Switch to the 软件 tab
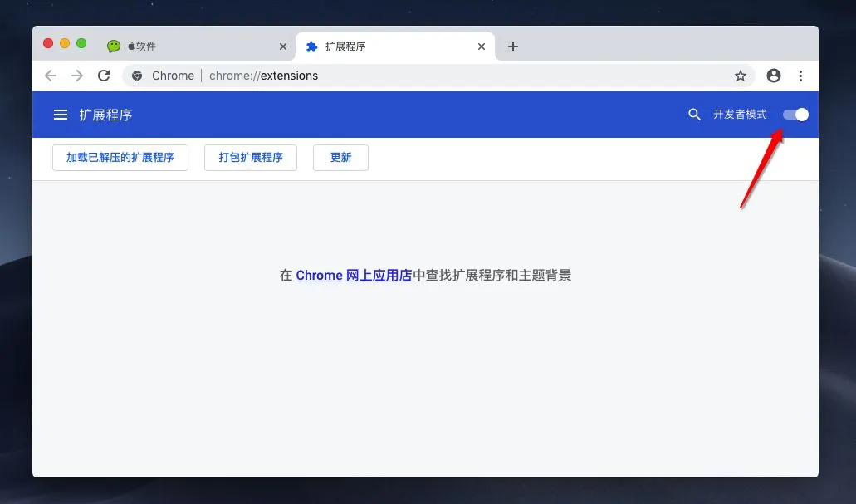Viewport: 856px width, 504px height. click(x=197, y=46)
